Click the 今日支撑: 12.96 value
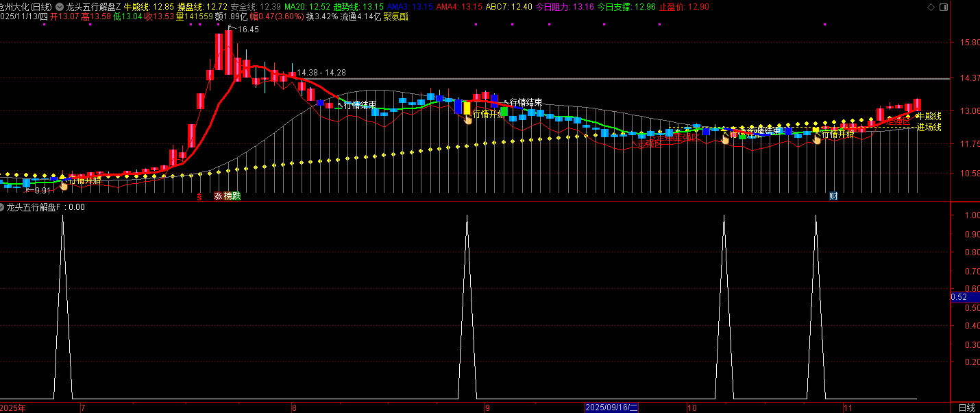980x413 pixels. click(626, 6)
